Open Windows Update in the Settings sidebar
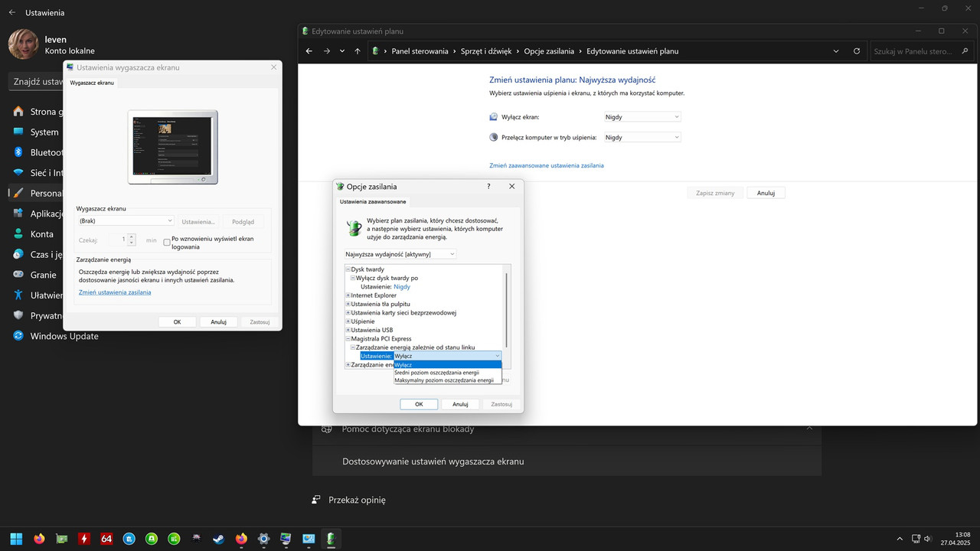Screen dimensions: 980x551 tap(64, 336)
